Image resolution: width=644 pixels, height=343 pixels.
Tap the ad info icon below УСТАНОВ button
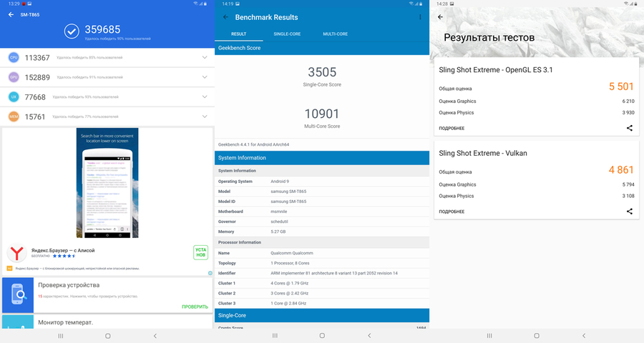[x=210, y=273]
